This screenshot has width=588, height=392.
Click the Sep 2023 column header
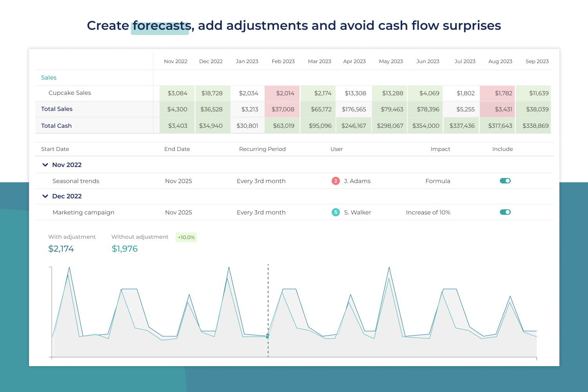(x=537, y=62)
